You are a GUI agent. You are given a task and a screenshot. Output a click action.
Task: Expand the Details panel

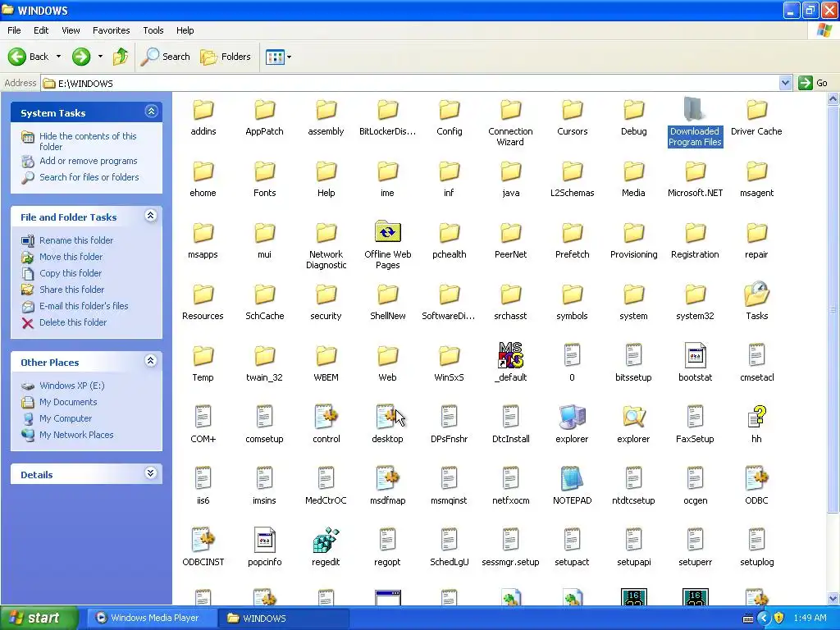(151, 473)
